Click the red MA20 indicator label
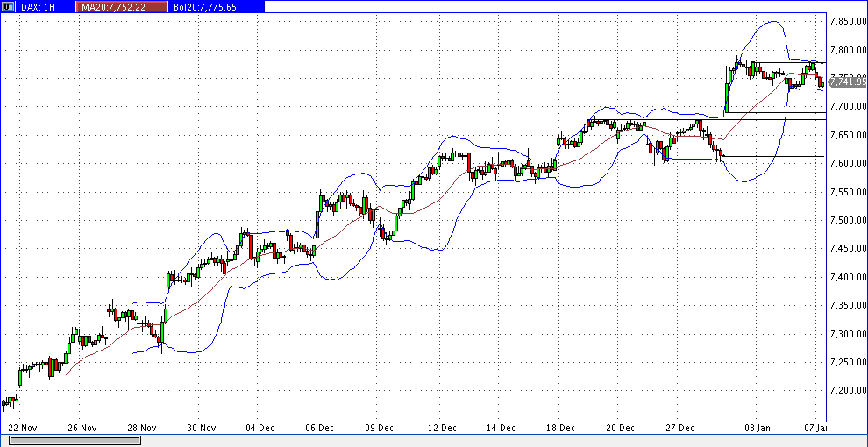868x447 pixels. tap(122, 6)
